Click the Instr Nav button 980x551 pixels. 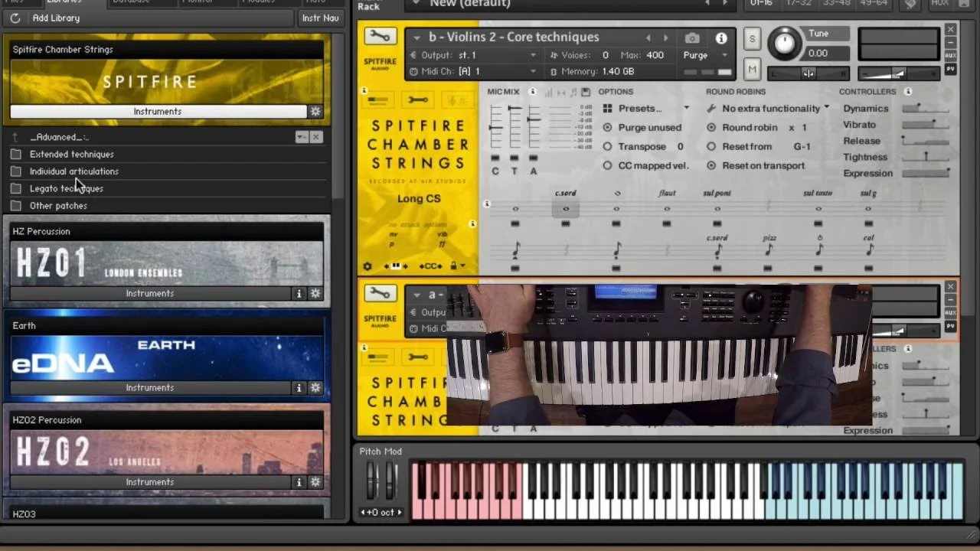[x=320, y=18]
